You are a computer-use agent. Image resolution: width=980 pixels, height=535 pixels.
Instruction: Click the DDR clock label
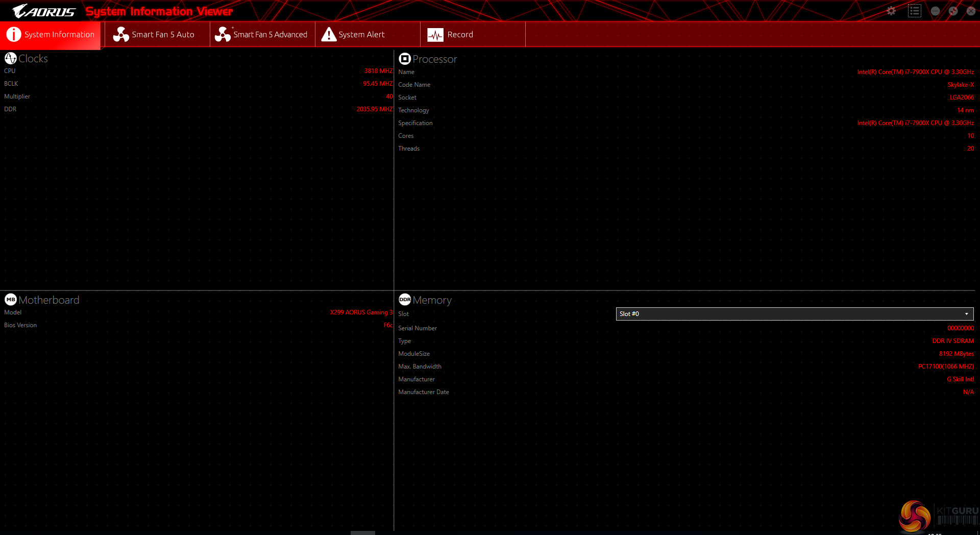click(x=10, y=109)
